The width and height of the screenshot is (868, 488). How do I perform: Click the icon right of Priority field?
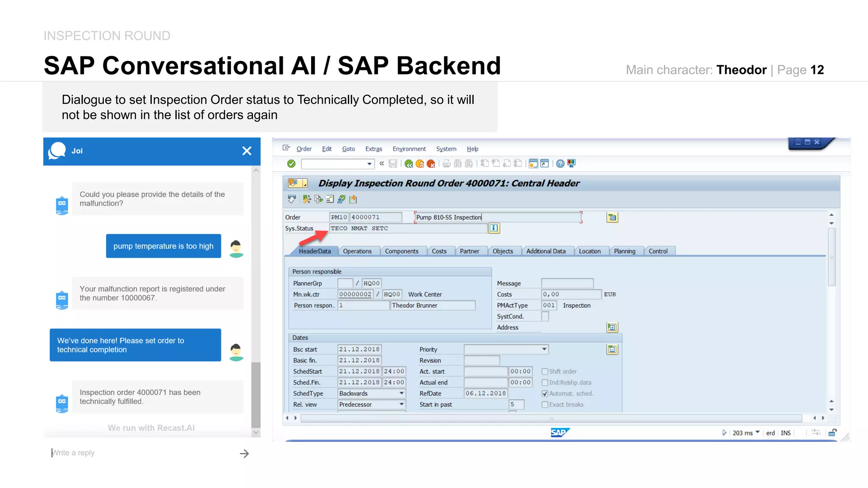[x=612, y=349]
